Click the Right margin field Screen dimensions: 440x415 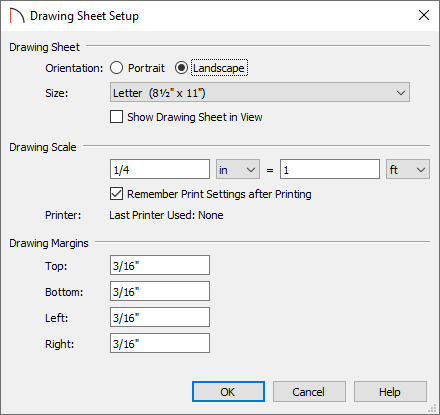(x=160, y=343)
